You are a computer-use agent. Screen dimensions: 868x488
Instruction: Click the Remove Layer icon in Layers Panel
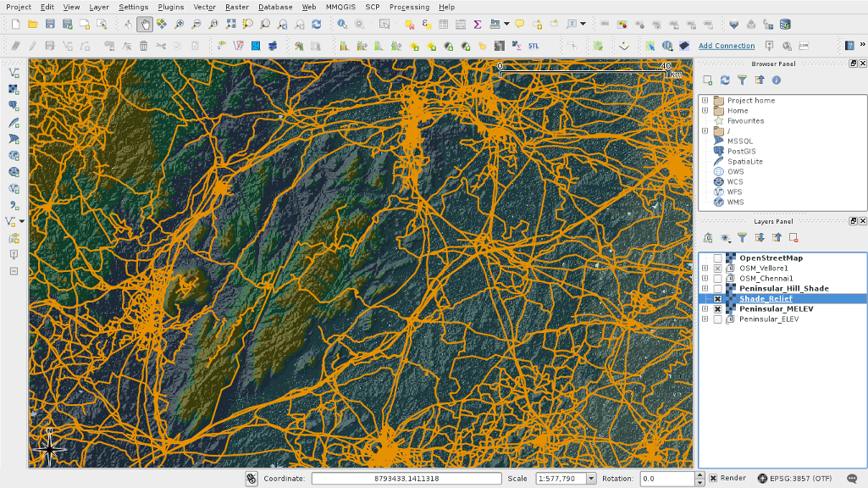[x=793, y=238]
